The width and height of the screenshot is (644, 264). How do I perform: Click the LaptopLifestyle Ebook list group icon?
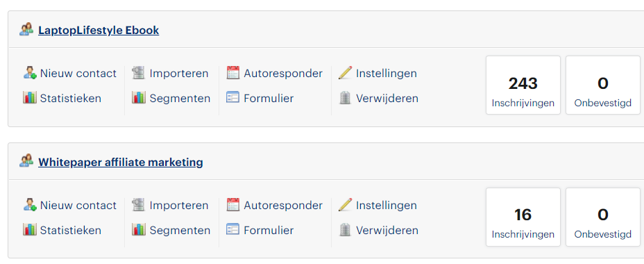(26, 30)
